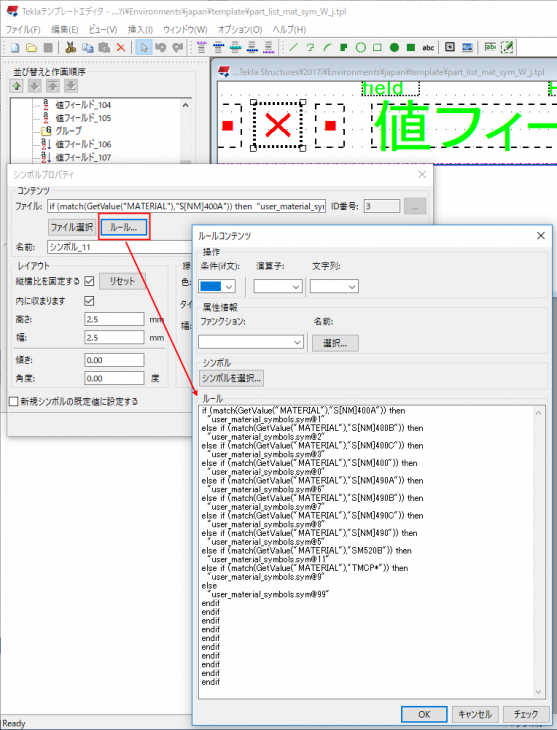557x730 pixels.
Task: Insert the footer component with the purple bottom band icon
Action: pyautogui.click(x=269, y=47)
